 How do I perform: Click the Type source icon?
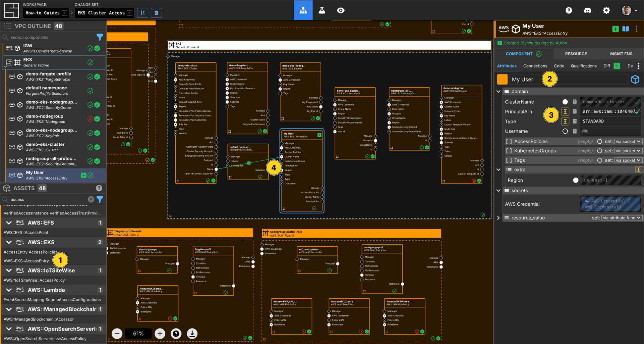click(565, 121)
